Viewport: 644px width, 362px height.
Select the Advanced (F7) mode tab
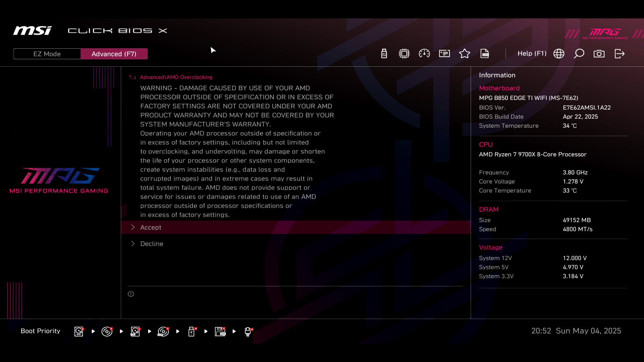point(114,54)
